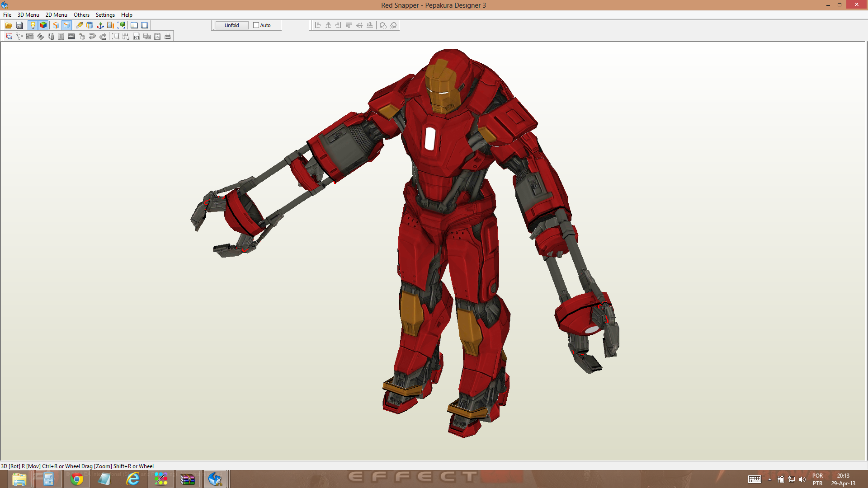Screen dimensions: 868x488
Task: Click the insert image tool icon
Action: [x=71, y=37]
